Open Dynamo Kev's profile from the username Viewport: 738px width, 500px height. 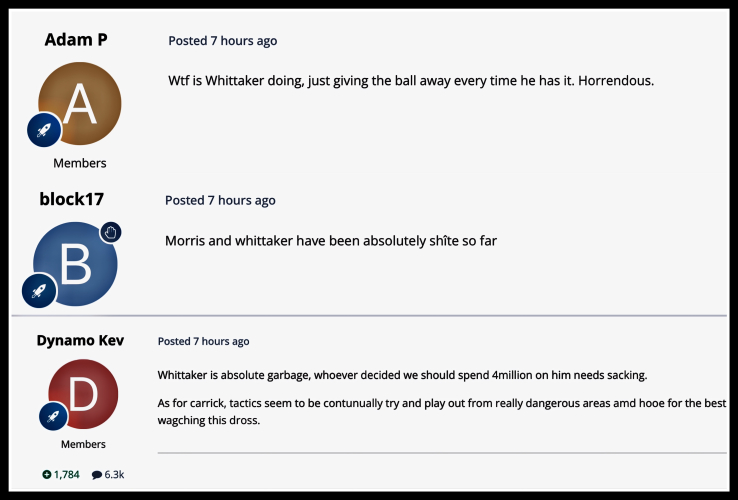tap(80, 340)
